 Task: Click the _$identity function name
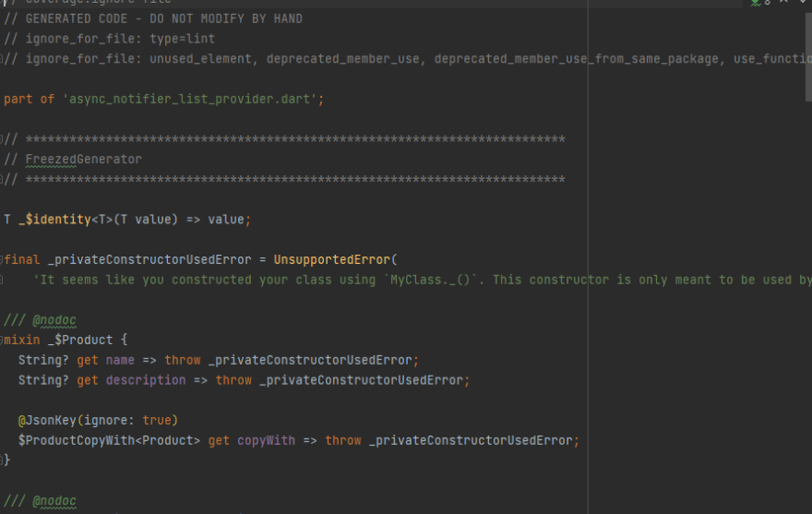click(x=54, y=220)
